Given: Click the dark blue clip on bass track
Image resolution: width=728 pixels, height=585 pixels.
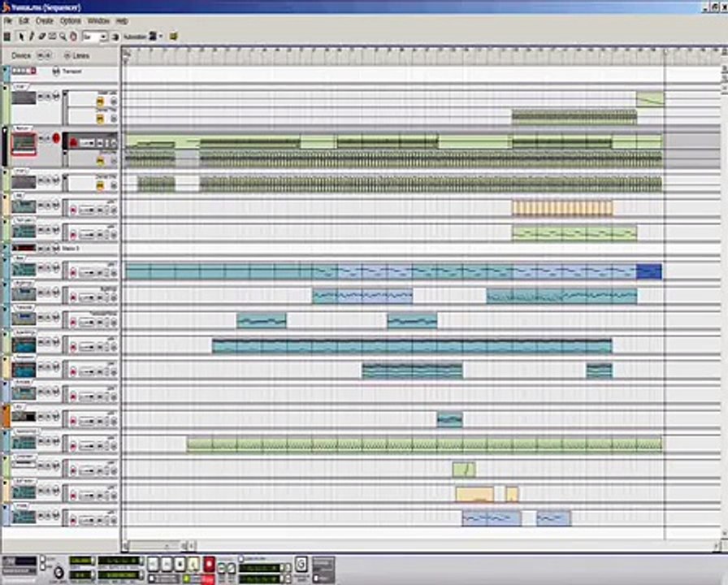Looking at the screenshot, I should point(648,271).
